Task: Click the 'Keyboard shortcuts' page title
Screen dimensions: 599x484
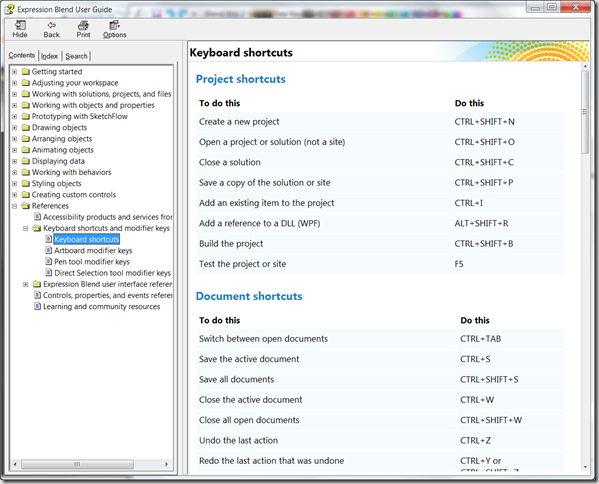Action: coord(241,52)
